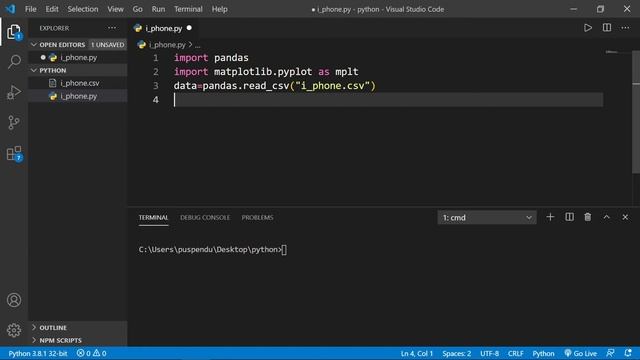The width and height of the screenshot is (640, 360).
Task: Click the Spaces: 2 indentation indicator
Action: coord(457,353)
